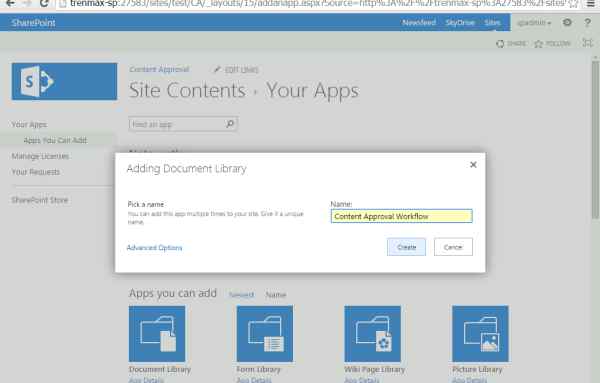
Task: Click the help question mark icon
Action: [587, 23]
